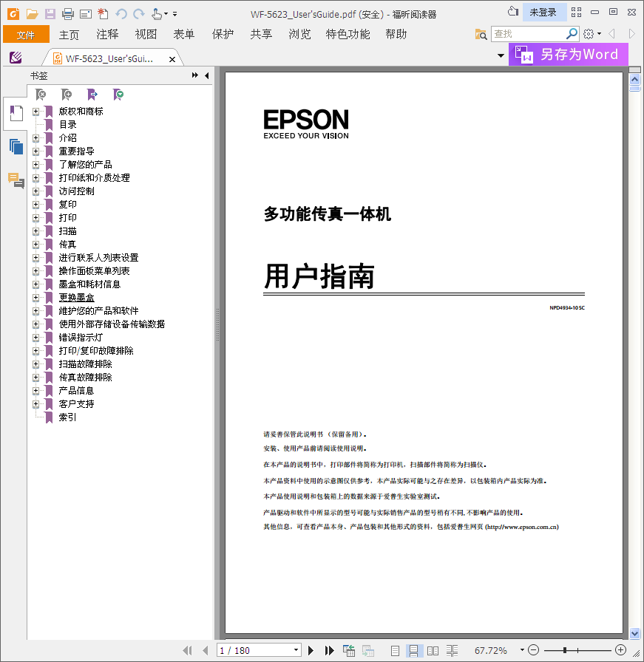Image resolution: width=644 pixels, height=662 pixels.
Task: Expand the 错误指示灯 bookmark node
Action: [36, 338]
